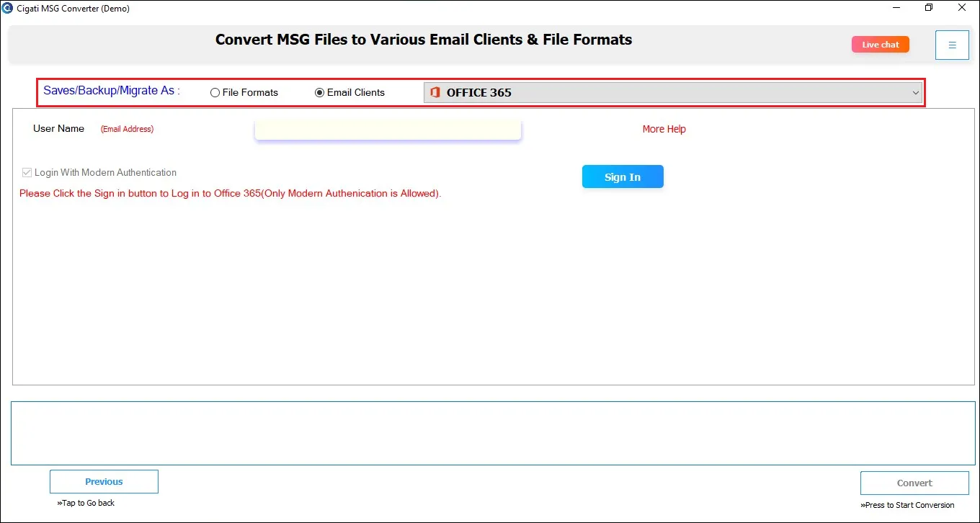Minimize the Cigati MSG Converter window
The width and height of the screenshot is (980, 523).
tap(896, 8)
